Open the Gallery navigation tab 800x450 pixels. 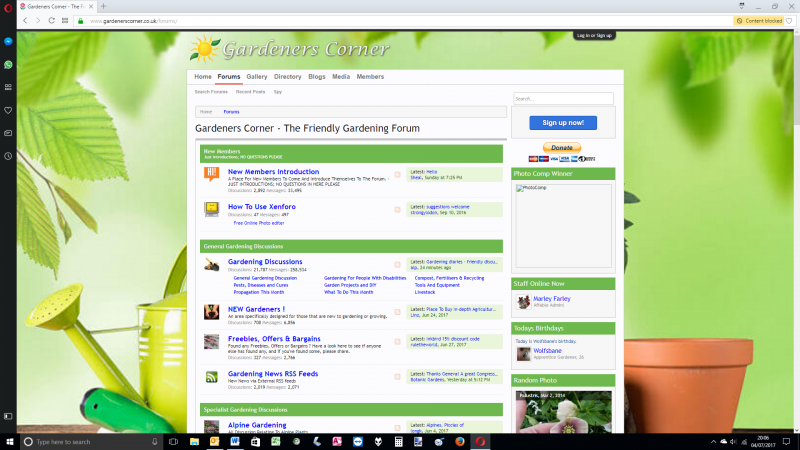point(257,76)
